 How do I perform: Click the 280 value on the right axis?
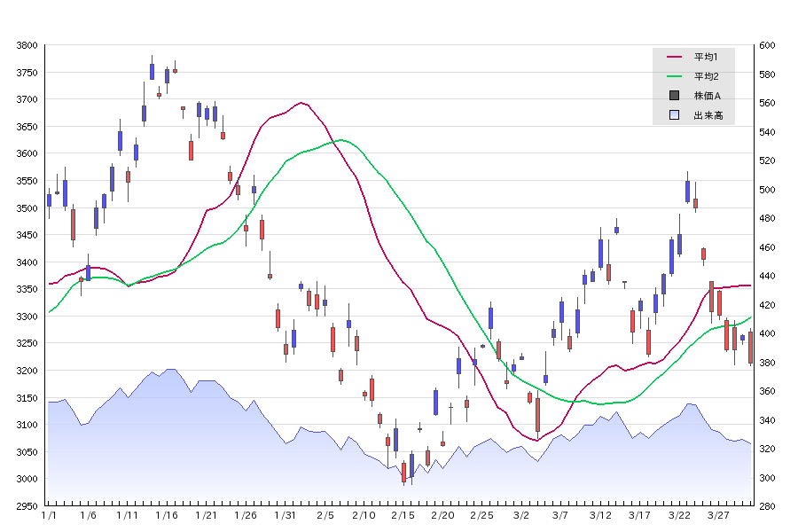[x=767, y=506]
